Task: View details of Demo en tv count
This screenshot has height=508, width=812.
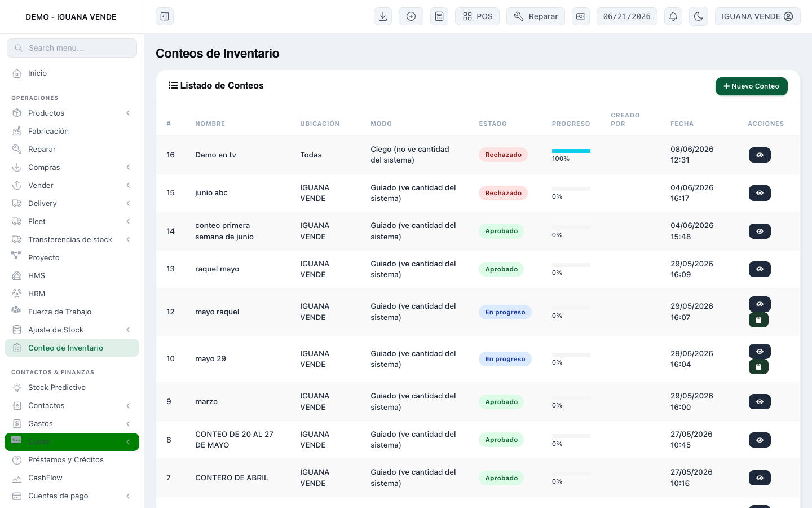Action: [x=760, y=155]
